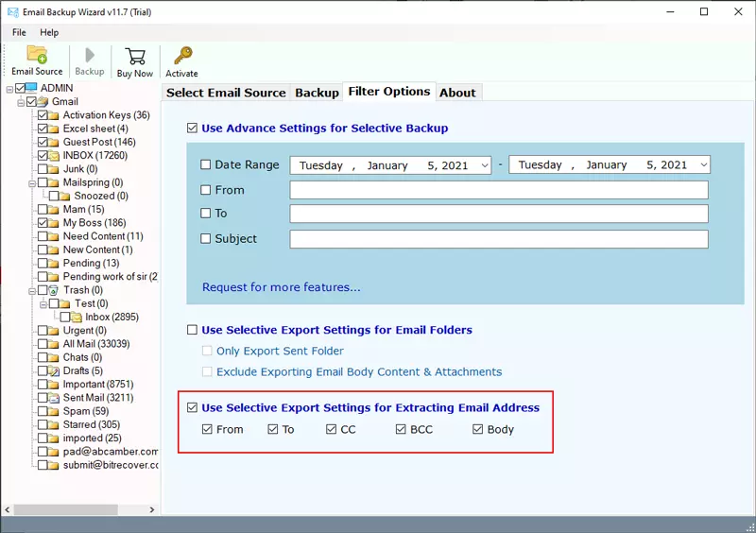Open the end date dropdown arrow
756x533 pixels.
pyautogui.click(x=703, y=165)
